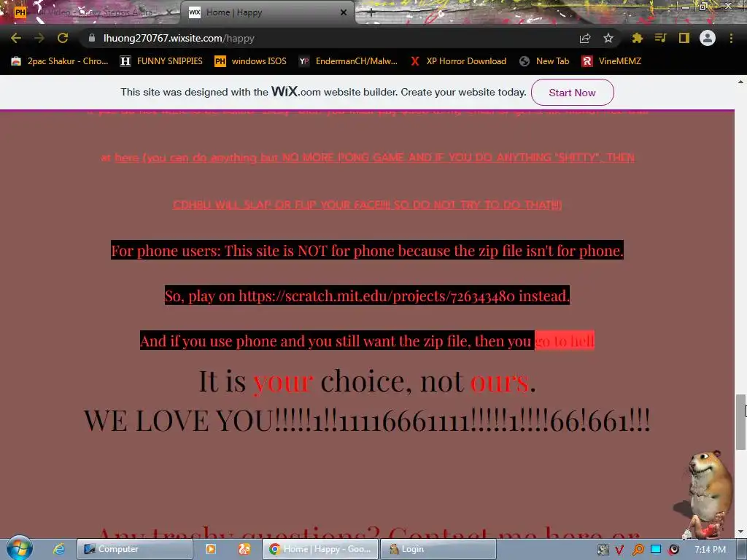Click the red 'go to hell' highlighted text
Image resolution: width=747 pixels, height=560 pixels.
click(x=565, y=341)
